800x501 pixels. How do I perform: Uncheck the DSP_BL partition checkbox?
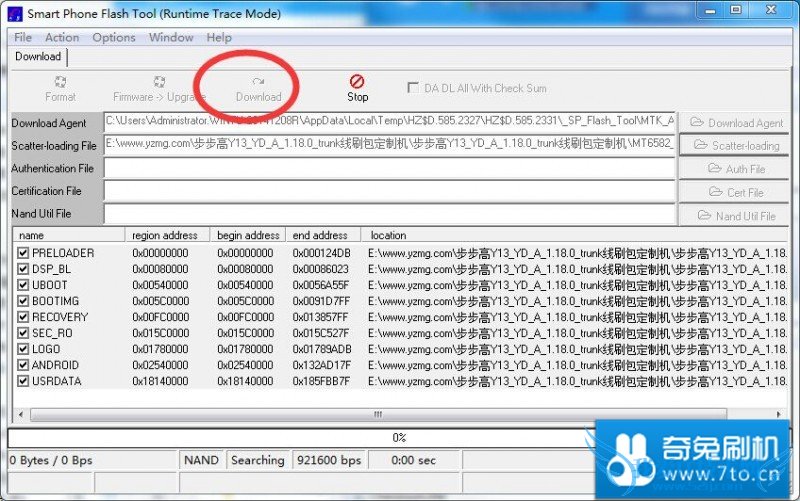click(23, 269)
